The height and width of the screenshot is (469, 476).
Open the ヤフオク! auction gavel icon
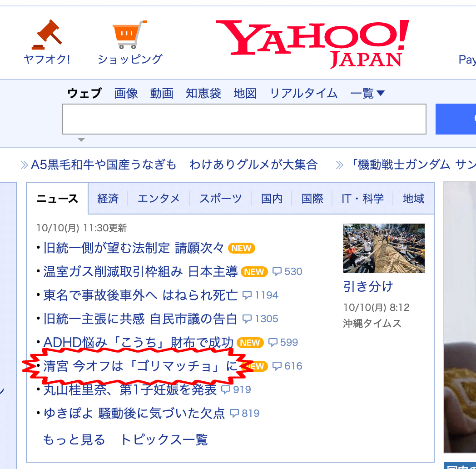pos(47,35)
